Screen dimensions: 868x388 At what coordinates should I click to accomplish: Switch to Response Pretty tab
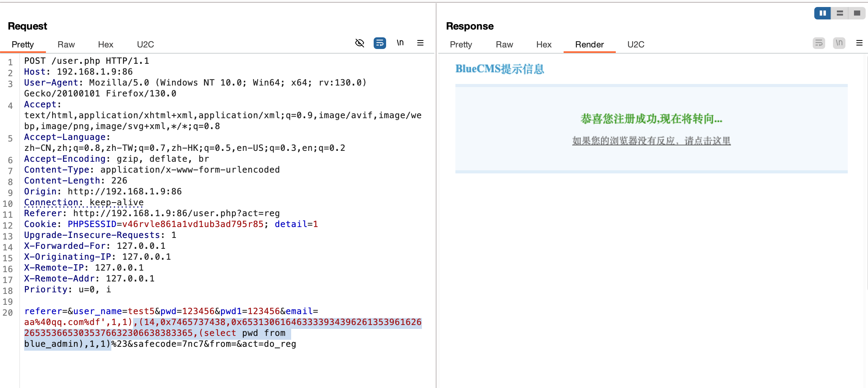click(x=461, y=44)
